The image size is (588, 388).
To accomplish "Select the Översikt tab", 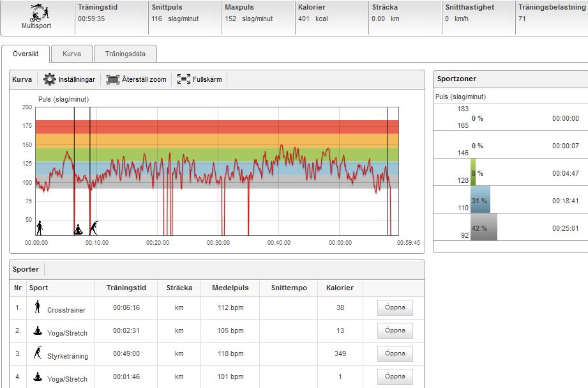I will pyautogui.click(x=26, y=54).
